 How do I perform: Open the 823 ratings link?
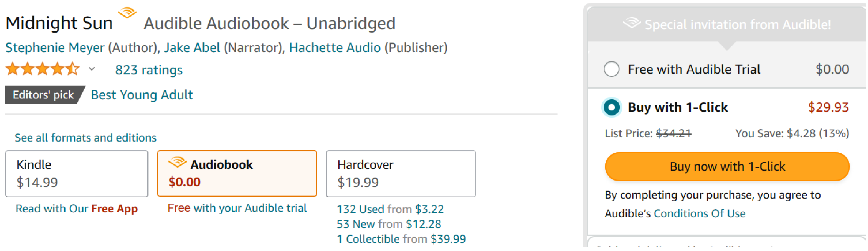coord(149,70)
